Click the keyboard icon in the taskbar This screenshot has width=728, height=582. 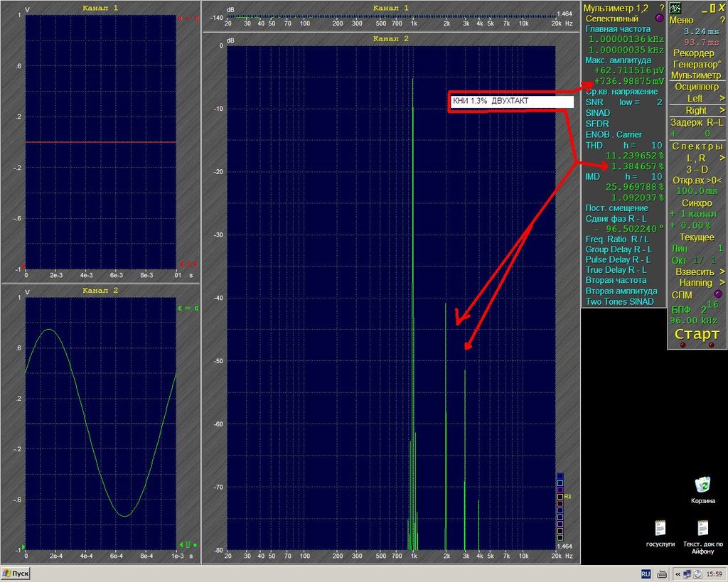[x=663, y=574]
